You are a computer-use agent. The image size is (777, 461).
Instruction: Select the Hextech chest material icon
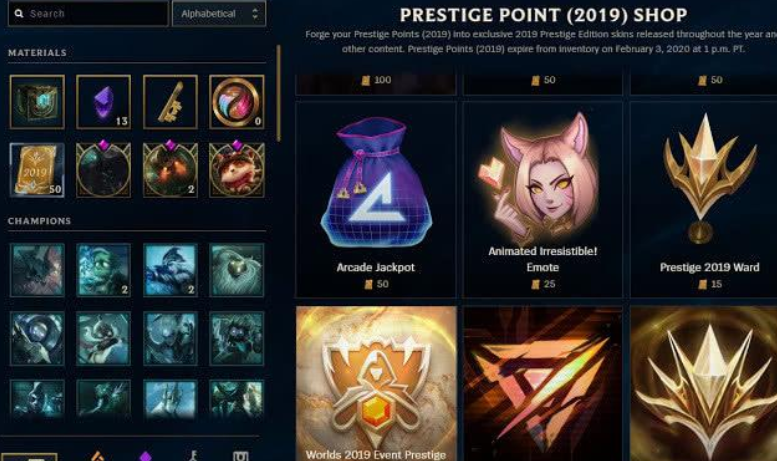[37, 102]
